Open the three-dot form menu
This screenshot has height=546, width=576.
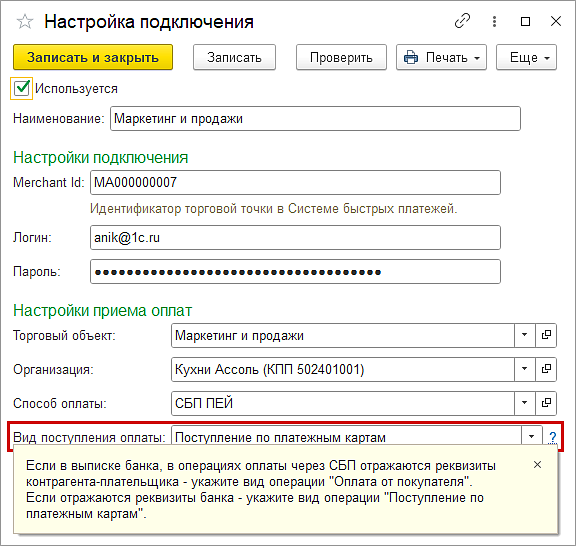click(x=494, y=21)
